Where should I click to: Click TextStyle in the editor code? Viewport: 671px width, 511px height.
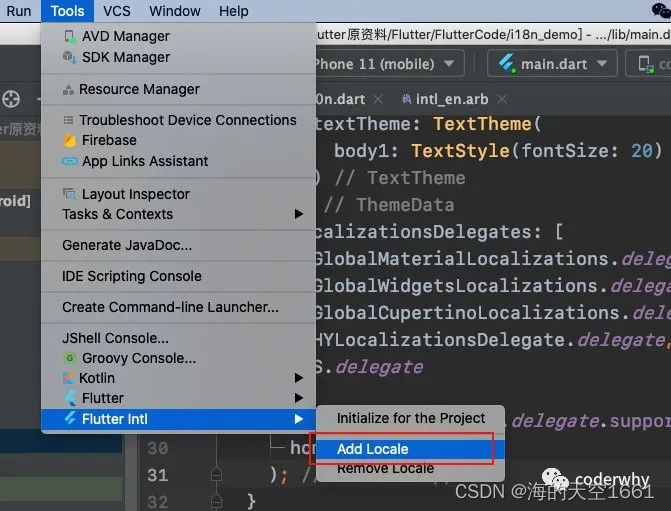click(460, 151)
